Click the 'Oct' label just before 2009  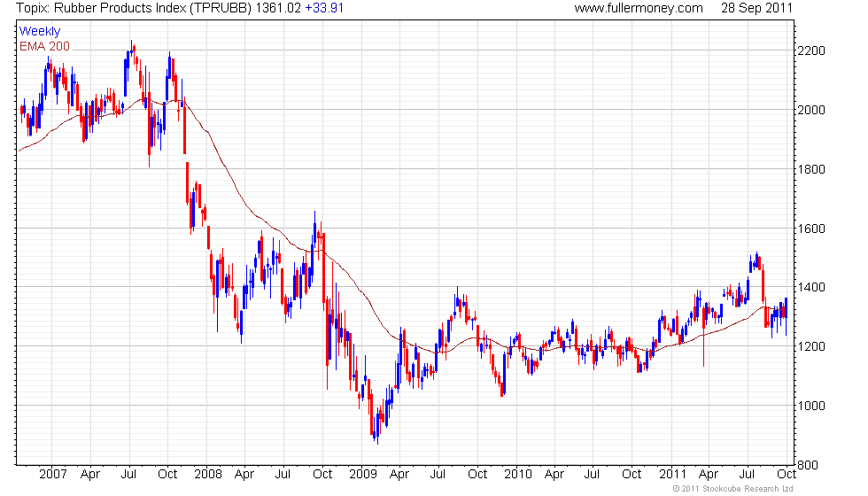click(322, 475)
